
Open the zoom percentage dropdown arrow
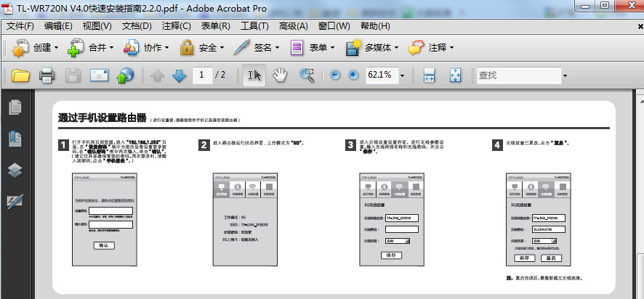(402, 76)
